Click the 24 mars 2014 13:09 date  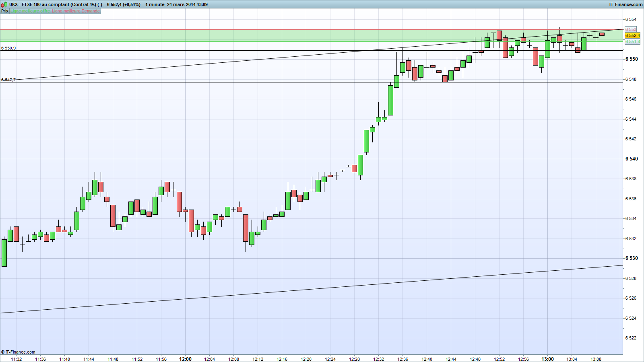[187, 4]
